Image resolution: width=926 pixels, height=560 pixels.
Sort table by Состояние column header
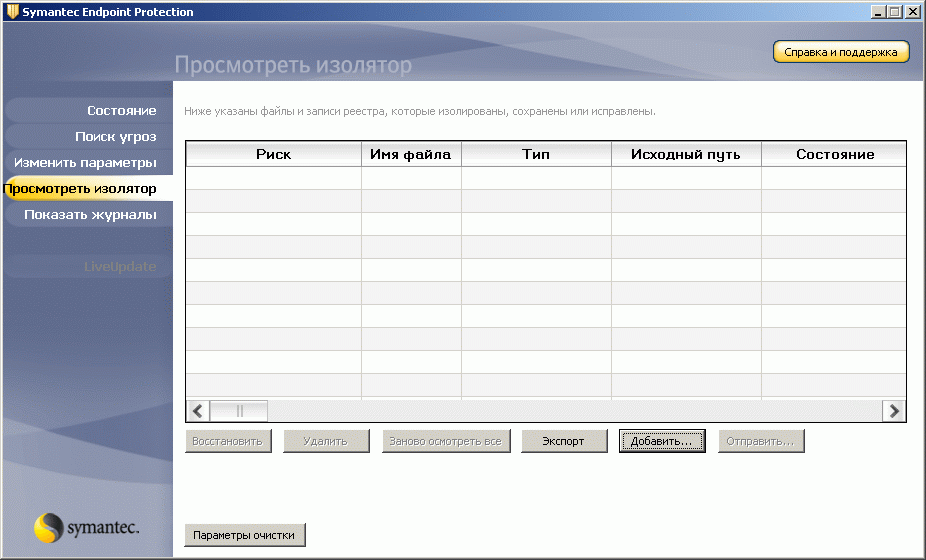(834, 154)
